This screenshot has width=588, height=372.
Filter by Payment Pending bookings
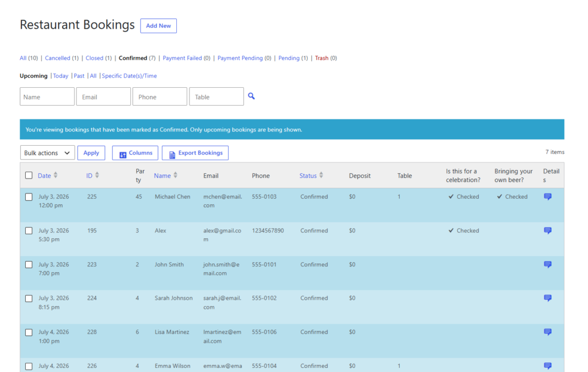tap(240, 58)
